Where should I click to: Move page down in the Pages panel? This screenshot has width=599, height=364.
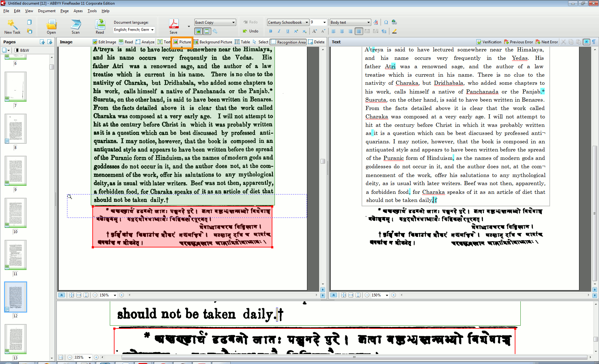click(x=50, y=42)
